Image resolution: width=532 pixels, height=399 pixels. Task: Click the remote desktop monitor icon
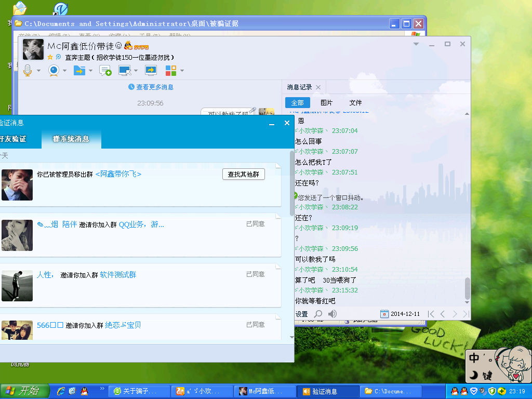pyautogui.click(x=125, y=71)
